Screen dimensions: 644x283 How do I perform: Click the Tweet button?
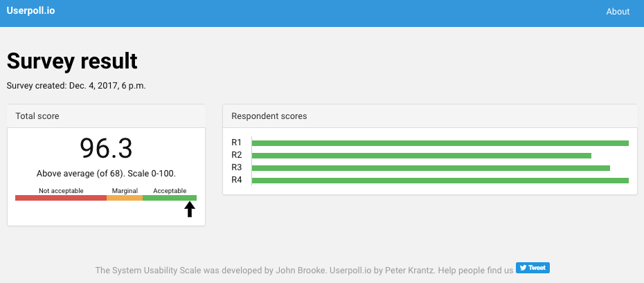click(533, 268)
